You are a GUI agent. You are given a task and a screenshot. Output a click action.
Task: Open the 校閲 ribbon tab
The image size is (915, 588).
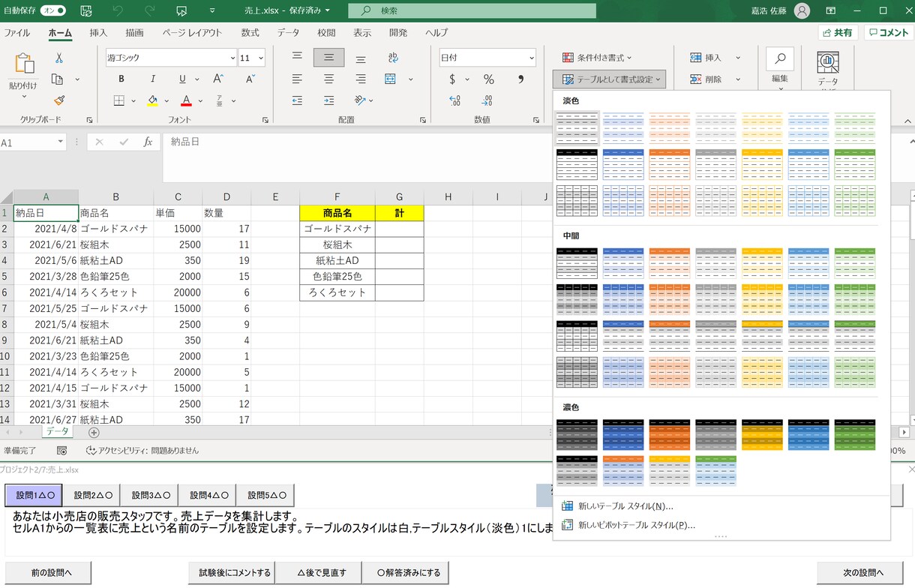coord(326,33)
